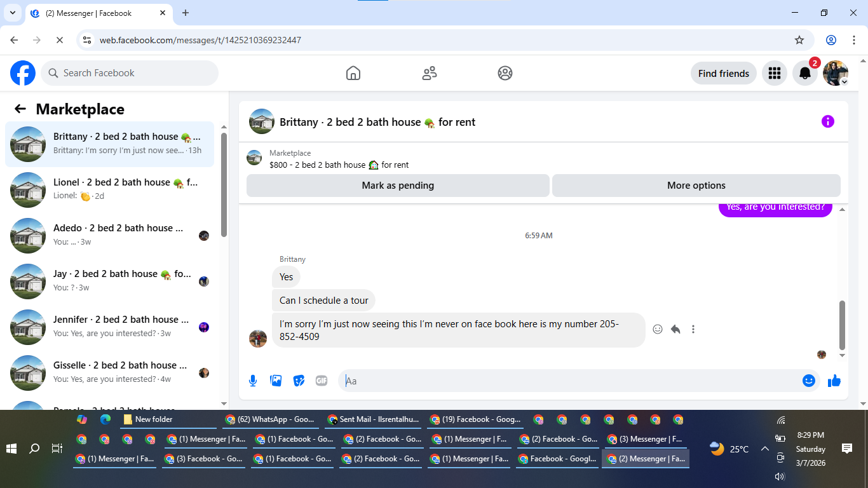Open Chrome three-dot menu
The width and height of the screenshot is (868, 488).
click(x=854, y=40)
